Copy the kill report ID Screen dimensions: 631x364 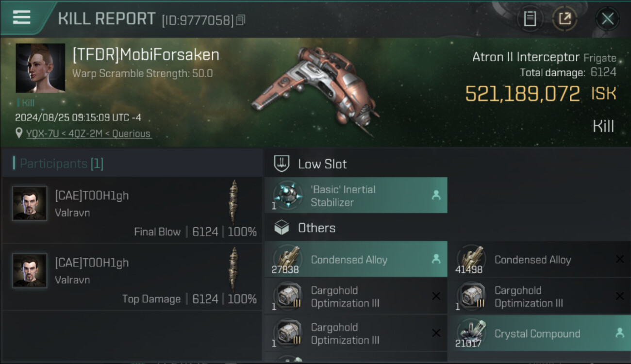tap(241, 20)
